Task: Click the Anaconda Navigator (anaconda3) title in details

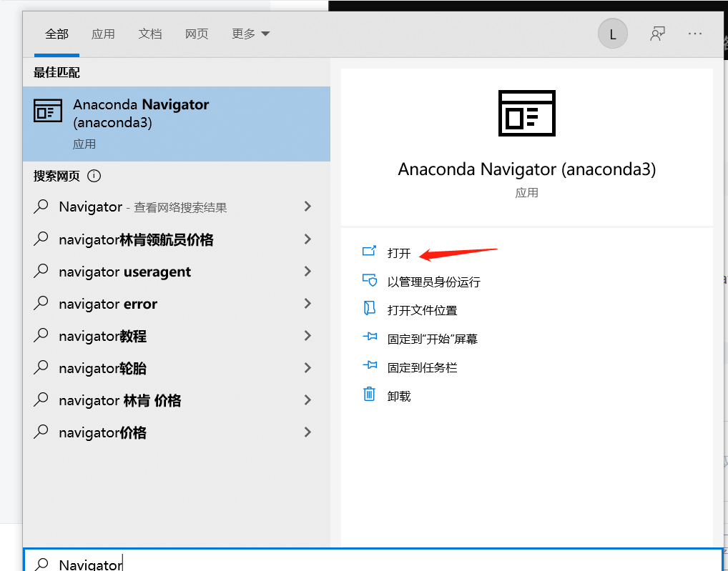Action: click(x=527, y=169)
